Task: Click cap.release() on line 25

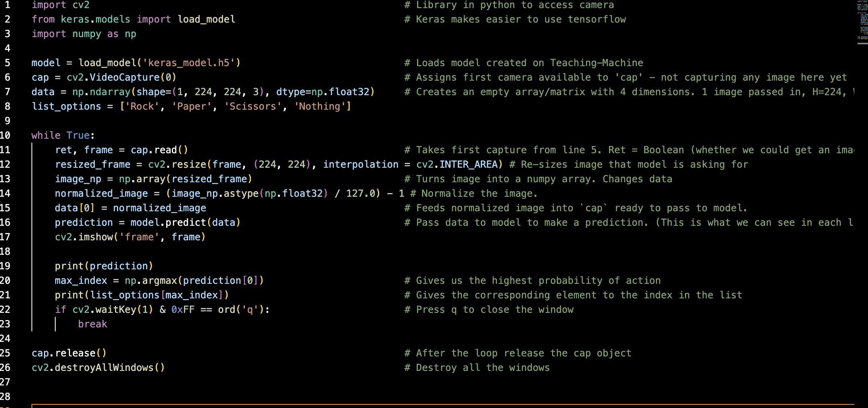Action: [69, 353]
